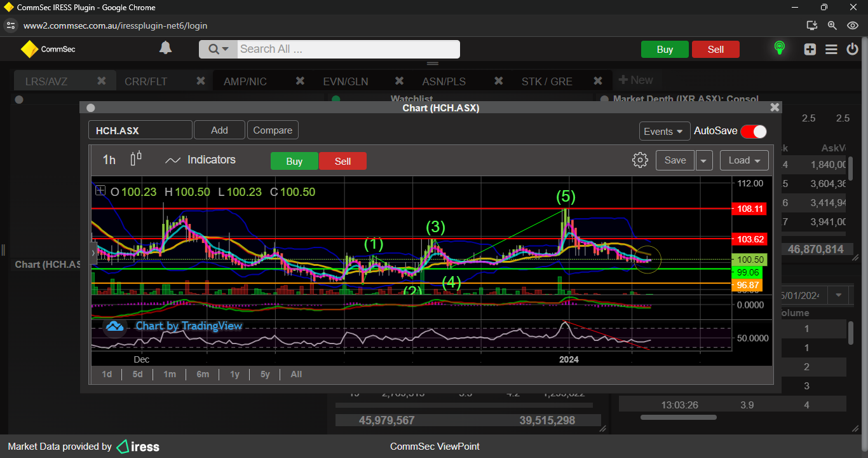Click the power logout icon
868x458 pixels.
[x=852, y=49]
